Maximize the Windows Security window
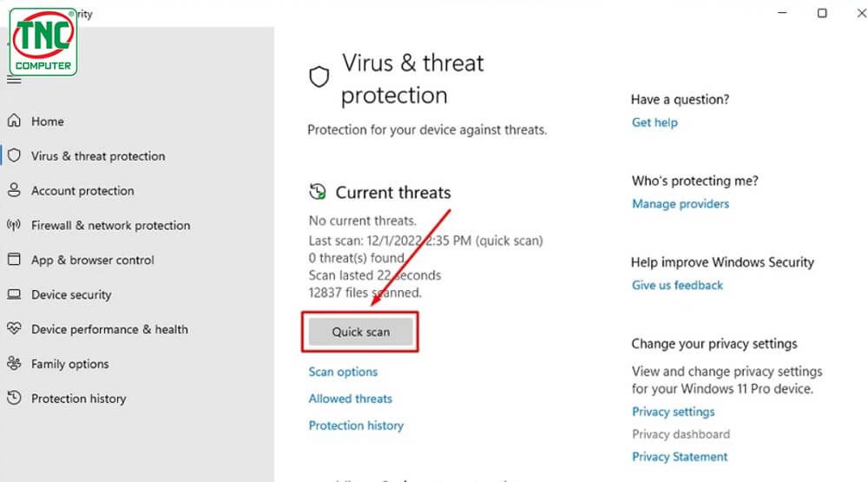 pos(822,13)
